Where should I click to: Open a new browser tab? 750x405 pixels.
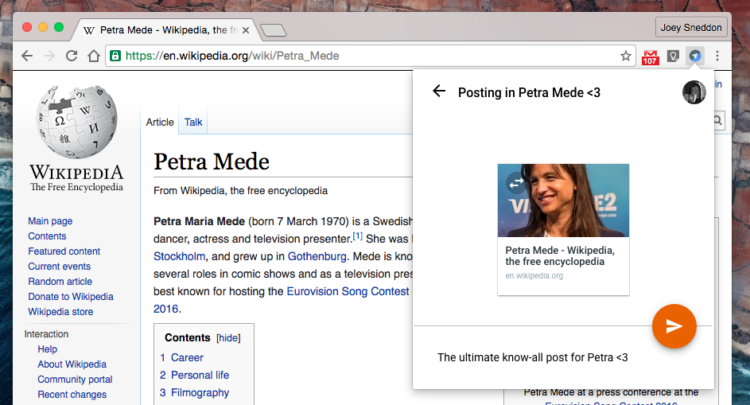pyautogui.click(x=273, y=30)
